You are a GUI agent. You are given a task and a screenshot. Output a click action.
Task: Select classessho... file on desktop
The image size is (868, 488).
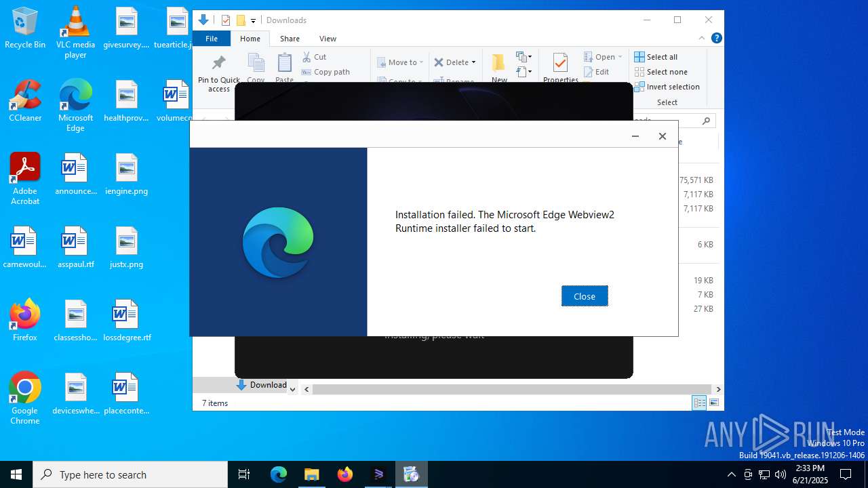point(75,321)
